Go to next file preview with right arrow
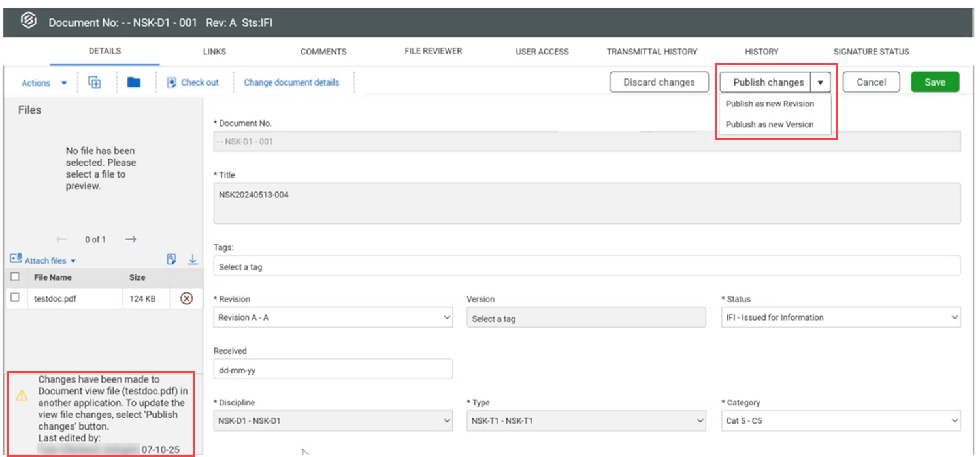This screenshot has height=457, width=980. (x=131, y=240)
